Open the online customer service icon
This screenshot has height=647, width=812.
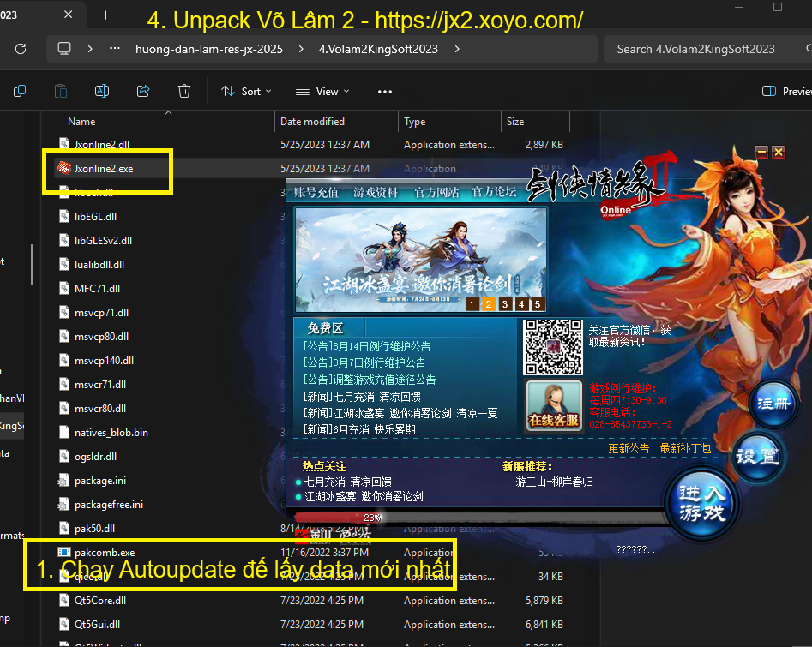[x=553, y=405]
